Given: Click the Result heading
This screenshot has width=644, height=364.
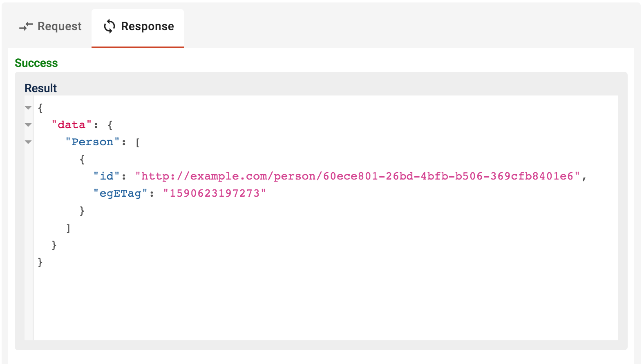Looking at the screenshot, I should coord(41,88).
